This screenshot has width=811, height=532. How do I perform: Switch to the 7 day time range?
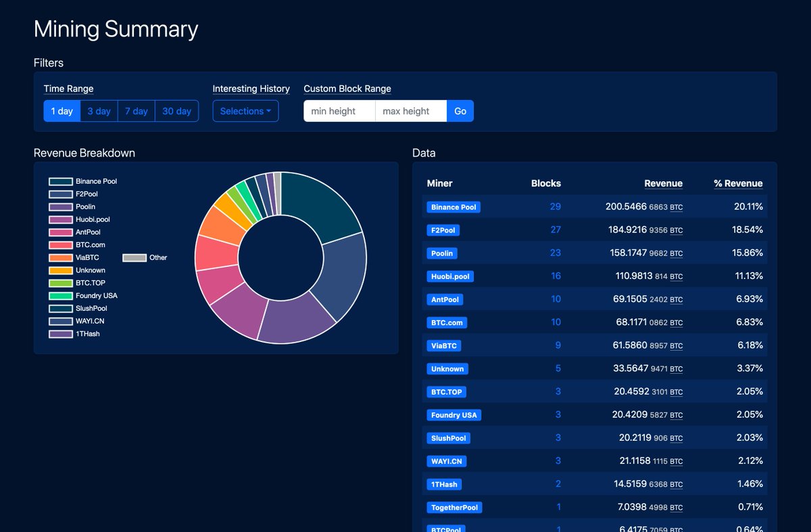coord(136,111)
